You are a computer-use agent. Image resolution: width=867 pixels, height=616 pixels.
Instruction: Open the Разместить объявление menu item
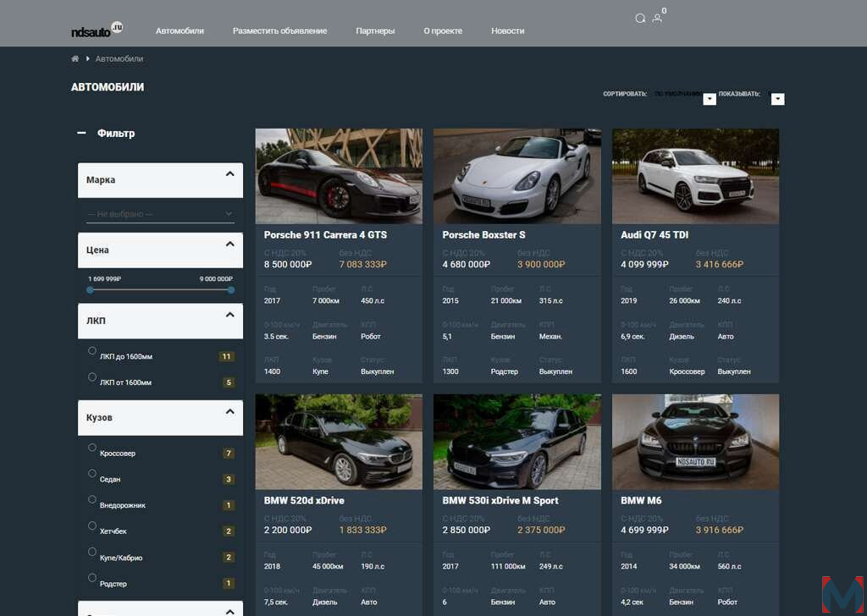click(279, 31)
